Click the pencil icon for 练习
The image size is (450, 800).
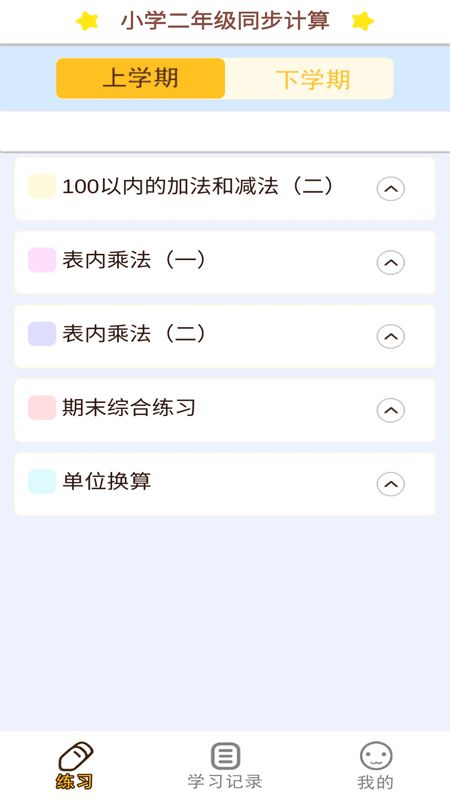coord(76,756)
